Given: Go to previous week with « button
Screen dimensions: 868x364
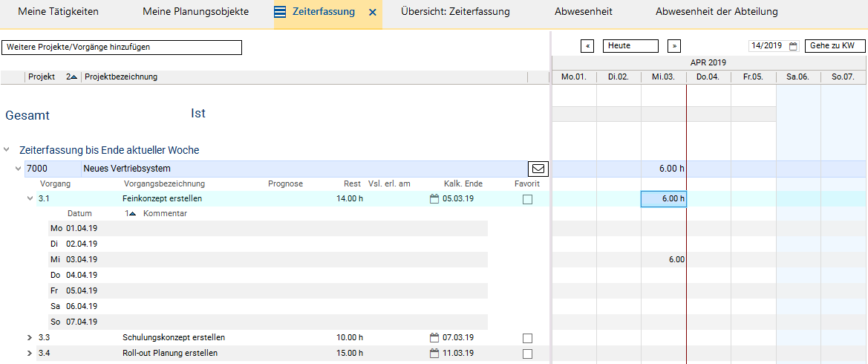Looking at the screenshot, I should 587,46.
